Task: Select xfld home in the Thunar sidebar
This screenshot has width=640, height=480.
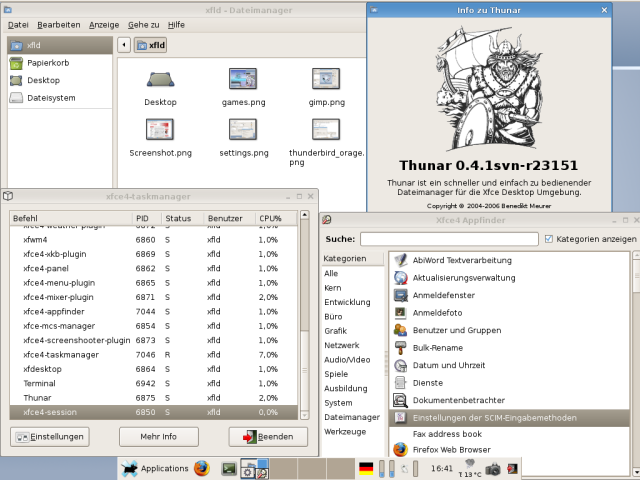Action: (60, 45)
